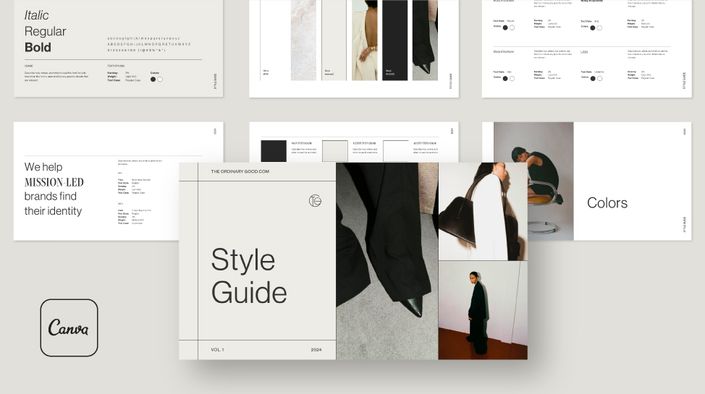Click the black color dot under Italic Regular Bold
The width and height of the screenshot is (705, 394).
[153, 79]
